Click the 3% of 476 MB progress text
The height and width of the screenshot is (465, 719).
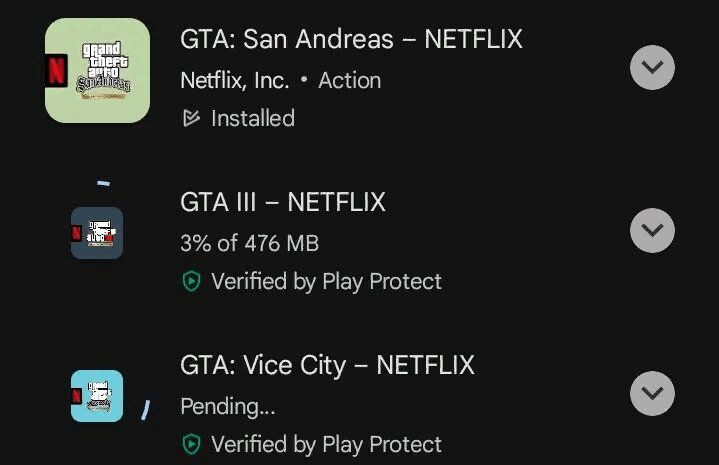[x=249, y=242]
